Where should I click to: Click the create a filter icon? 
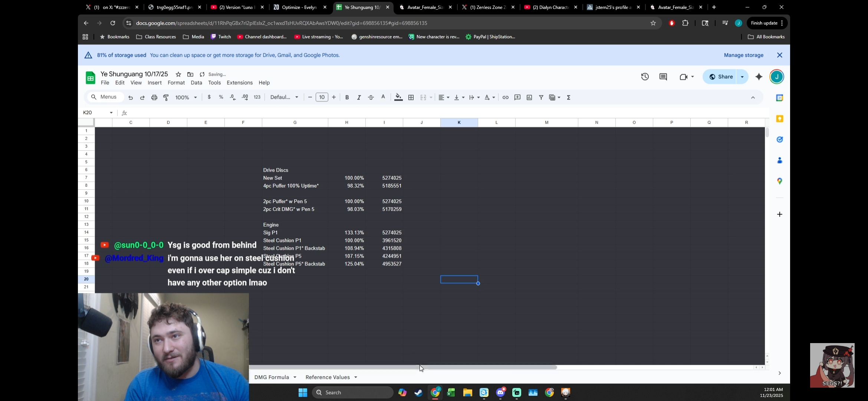(x=541, y=97)
